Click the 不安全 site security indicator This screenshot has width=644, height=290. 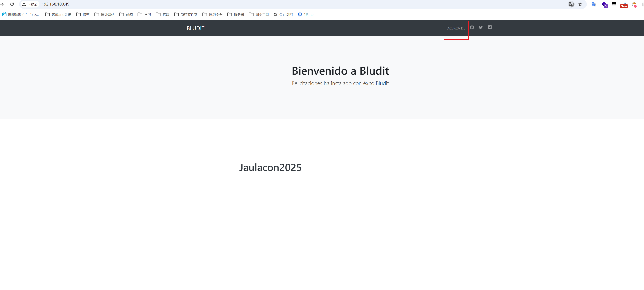click(30, 4)
